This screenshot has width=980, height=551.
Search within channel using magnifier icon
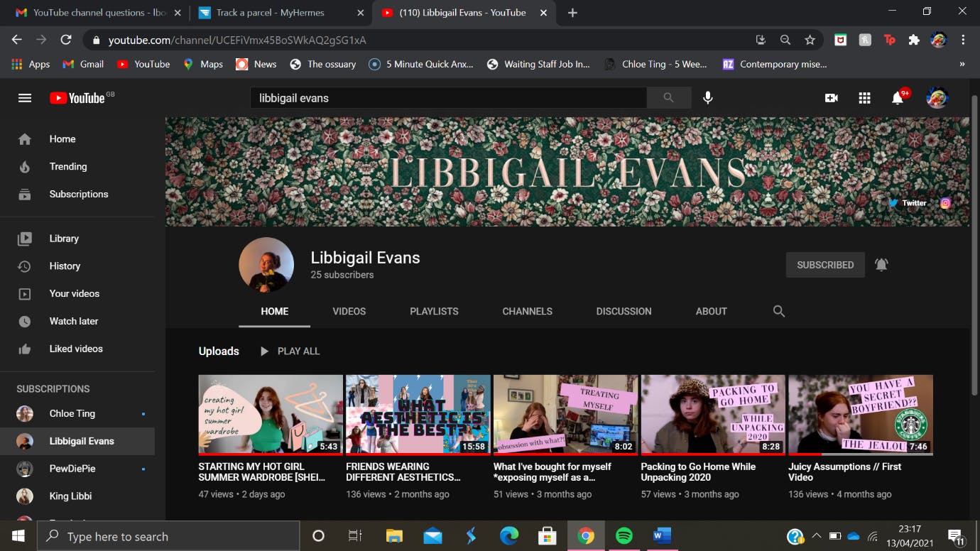point(778,311)
